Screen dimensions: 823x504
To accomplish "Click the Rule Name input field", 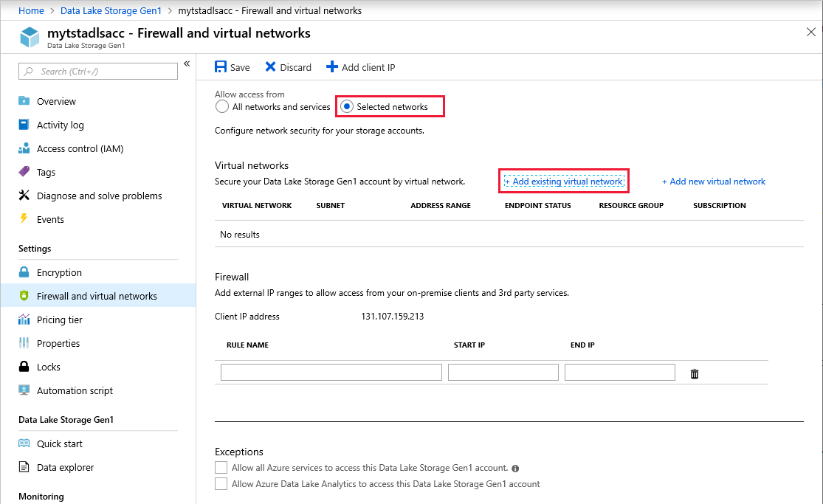I will pyautogui.click(x=331, y=373).
